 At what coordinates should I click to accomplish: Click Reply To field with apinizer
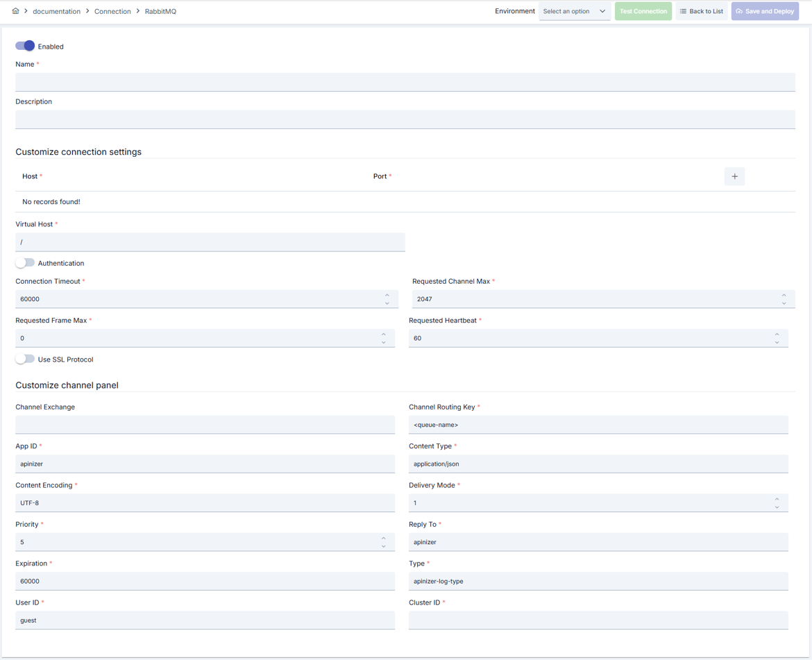point(598,542)
